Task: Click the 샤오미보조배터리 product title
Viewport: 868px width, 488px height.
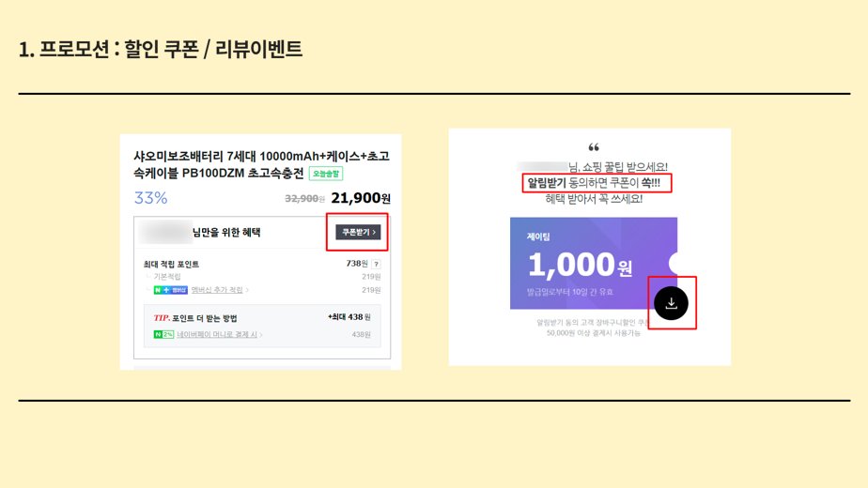Action: point(261,164)
